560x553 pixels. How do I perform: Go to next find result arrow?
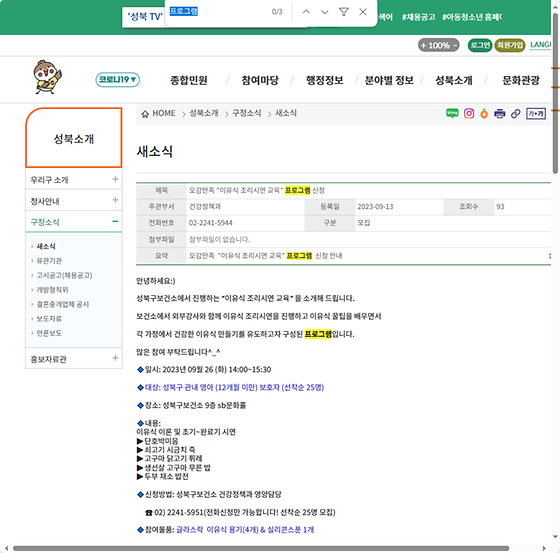pos(325,12)
